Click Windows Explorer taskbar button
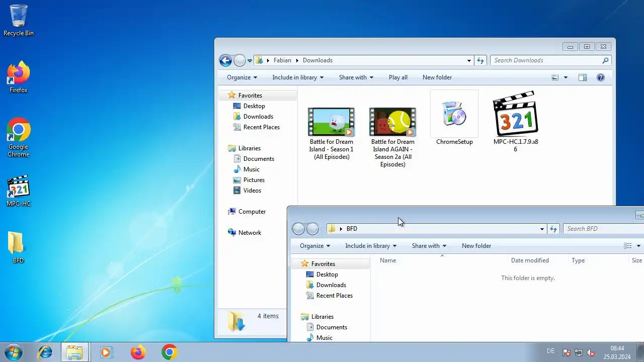 75,352
